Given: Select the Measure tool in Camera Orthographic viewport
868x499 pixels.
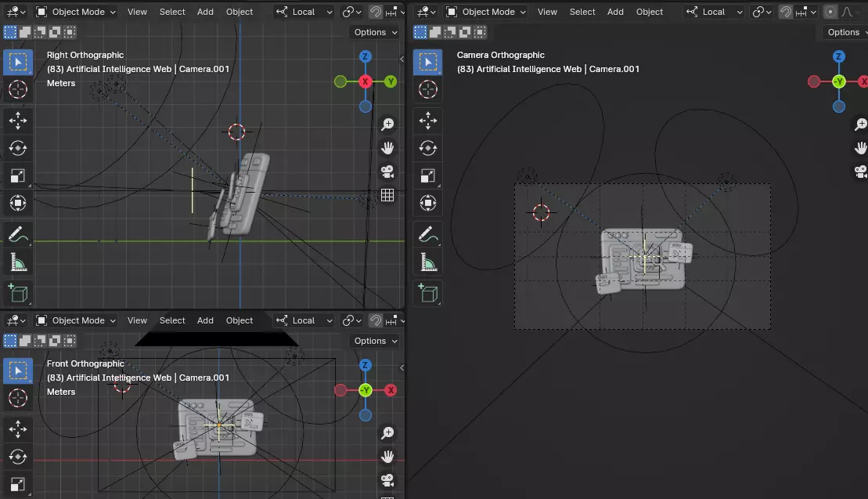Looking at the screenshot, I should coord(428,262).
